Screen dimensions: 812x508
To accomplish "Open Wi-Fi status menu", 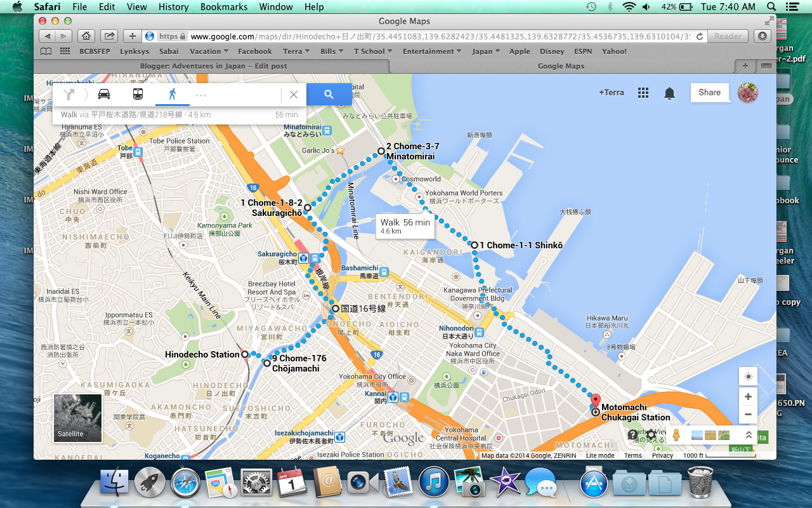I will pyautogui.click(x=629, y=7).
